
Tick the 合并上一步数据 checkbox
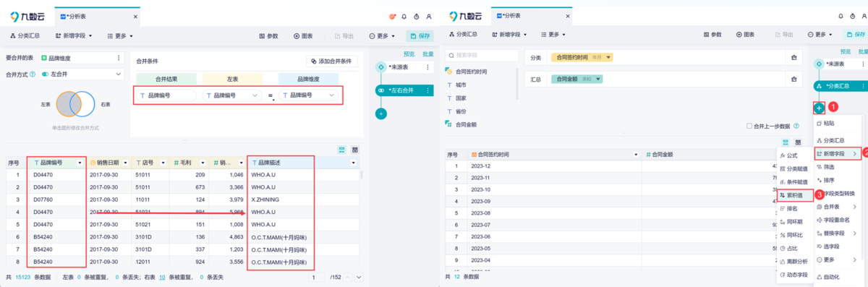pyautogui.click(x=749, y=126)
